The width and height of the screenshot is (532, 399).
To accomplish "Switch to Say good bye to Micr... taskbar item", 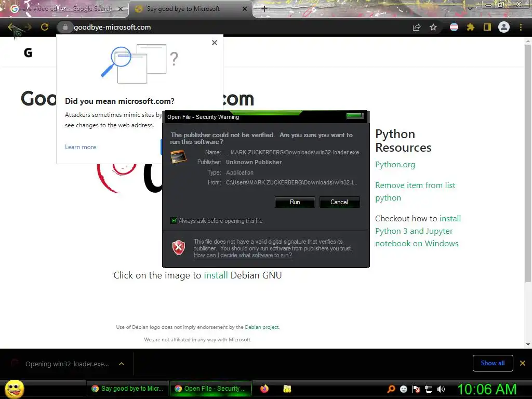I will pos(127,389).
